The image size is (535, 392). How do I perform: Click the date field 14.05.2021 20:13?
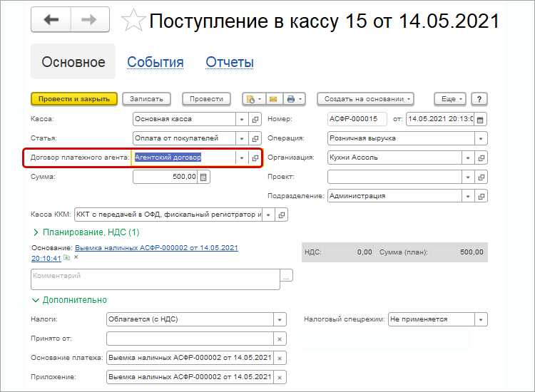click(x=440, y=119)
